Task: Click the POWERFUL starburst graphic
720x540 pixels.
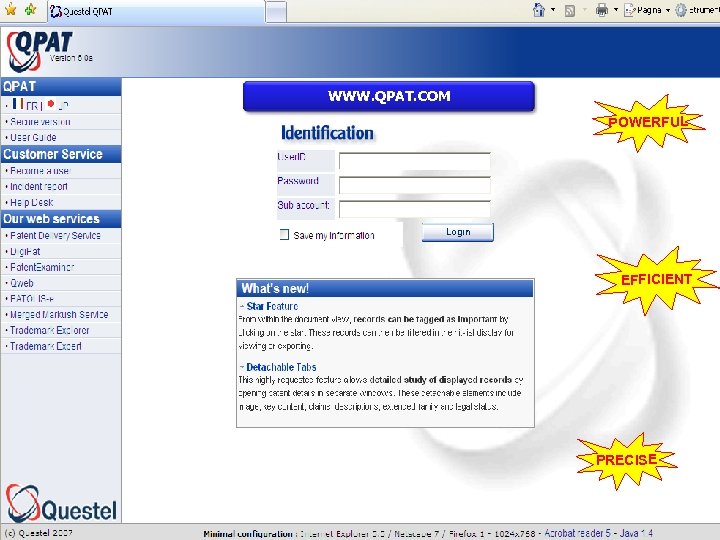Action: (x=648, y=123)
